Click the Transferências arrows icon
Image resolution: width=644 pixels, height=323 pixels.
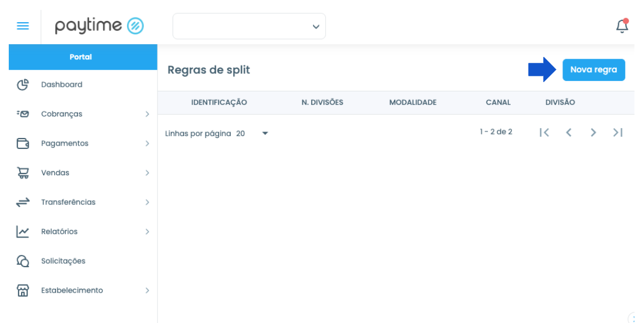tap(23, 202)
